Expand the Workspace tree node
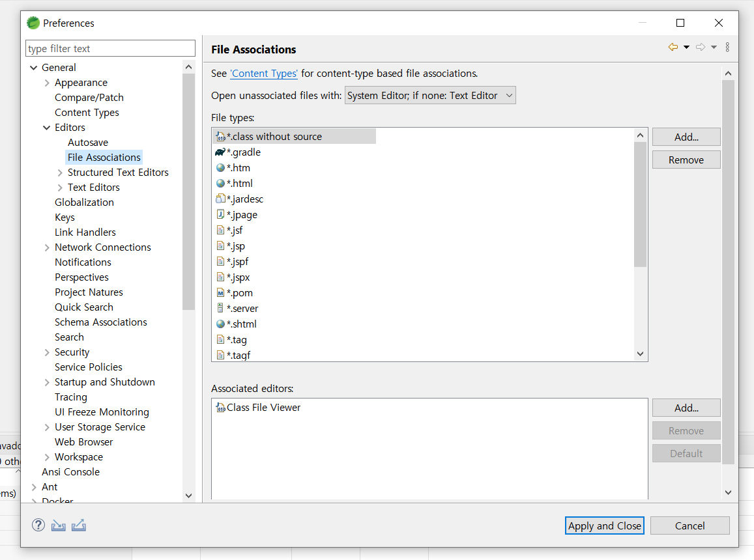The image size is (754, 560). pos(47,457)
